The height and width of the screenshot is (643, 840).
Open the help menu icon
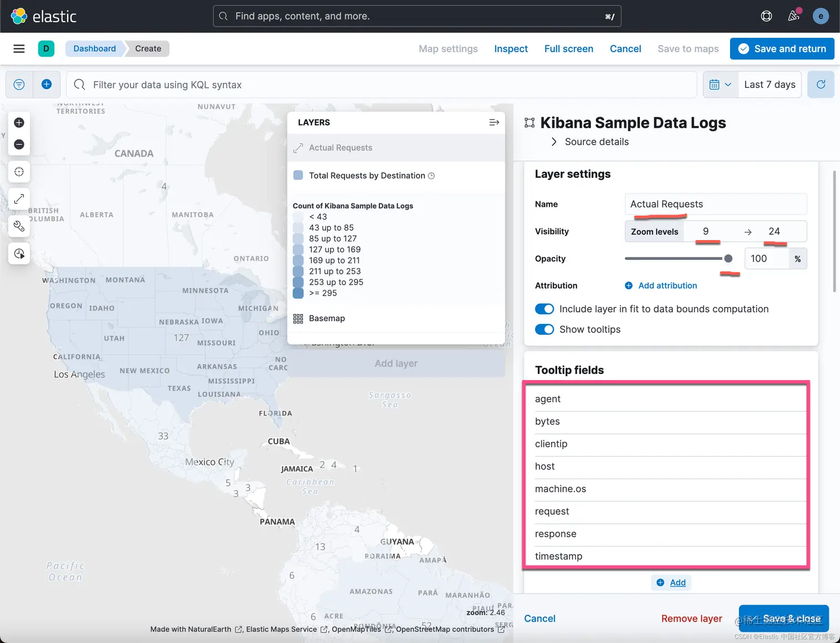point(766,16)
